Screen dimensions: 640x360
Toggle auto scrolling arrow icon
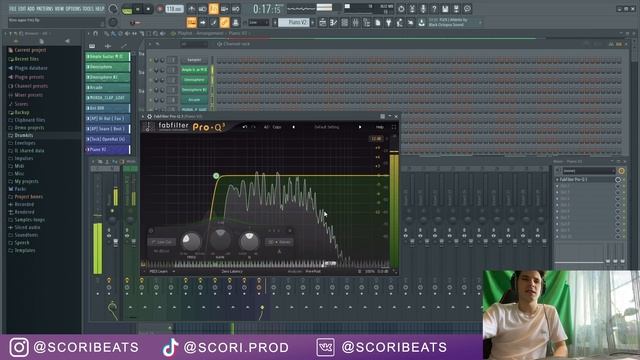(x=202, y=22)
